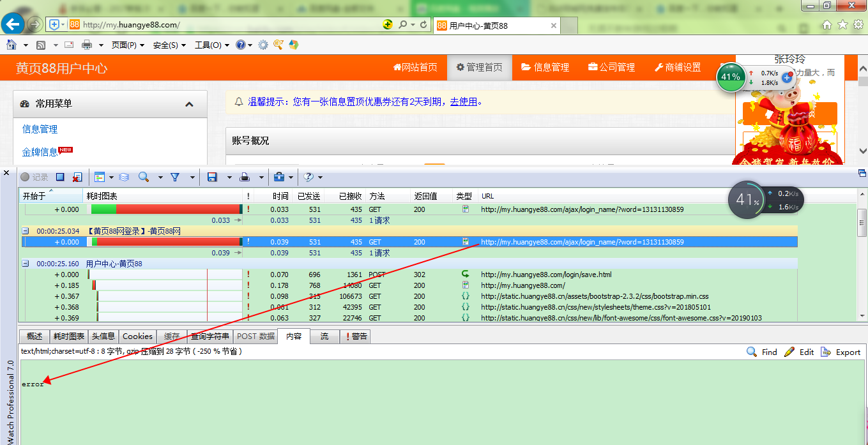Click the 41% download progress indicator
868x445 pixels.
point(731,77)
